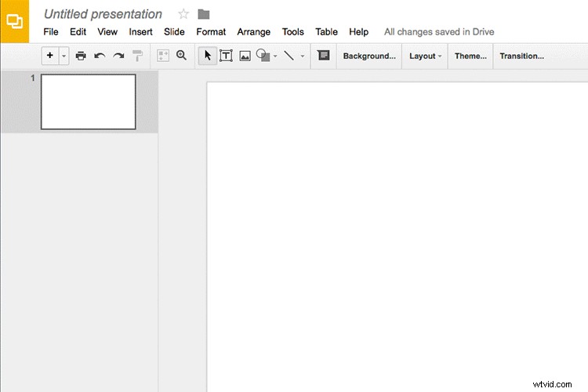Star the Untitled presentation

(183, 14)
